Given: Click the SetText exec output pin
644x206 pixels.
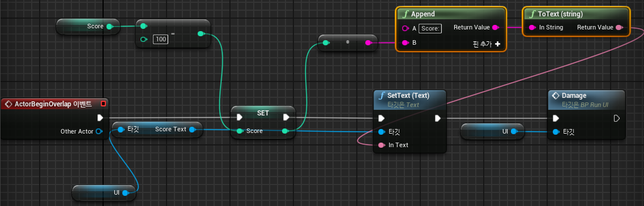Looking at the screenshot, I should pos(438,119).
